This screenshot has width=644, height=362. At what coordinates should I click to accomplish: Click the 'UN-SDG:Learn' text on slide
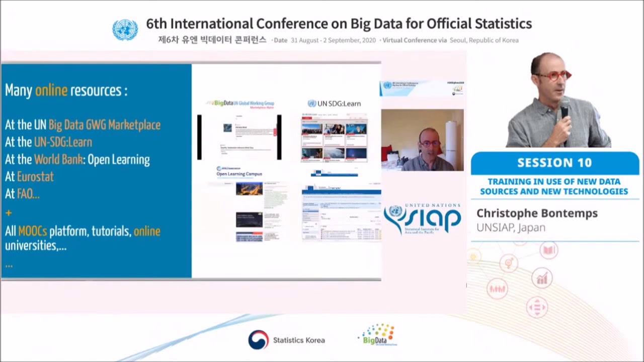(63, 142)
